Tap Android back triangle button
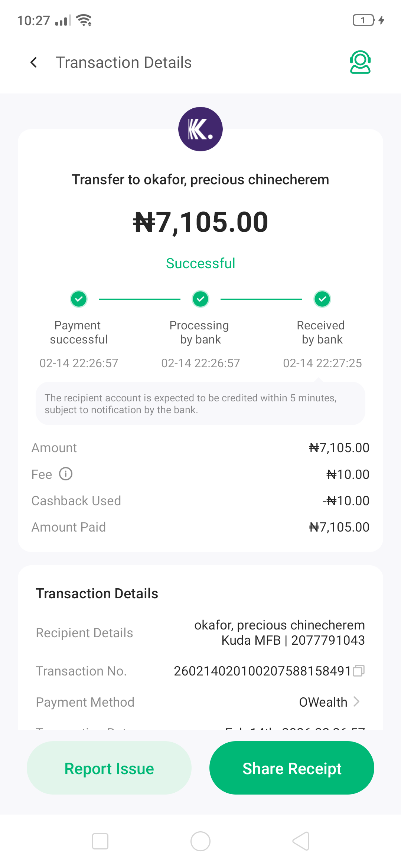The height and width of the screenshot is (868, 401). click(301, 841)
